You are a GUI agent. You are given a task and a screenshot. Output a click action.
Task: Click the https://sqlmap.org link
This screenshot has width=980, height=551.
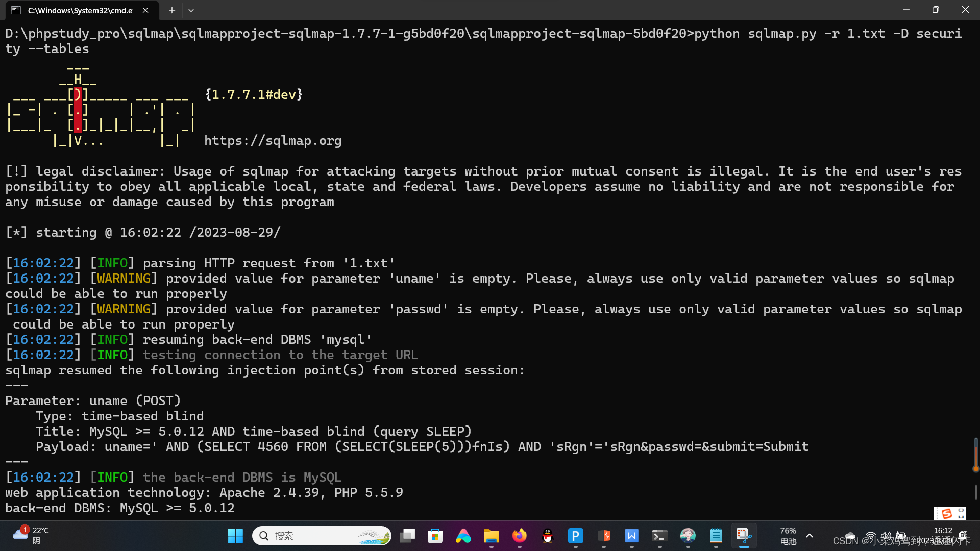point(273,141)
